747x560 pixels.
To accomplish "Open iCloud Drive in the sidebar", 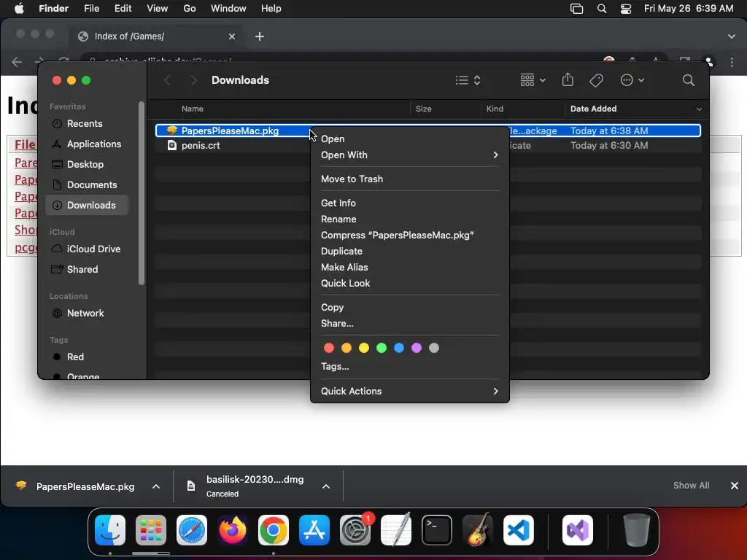I will point(87,249).
